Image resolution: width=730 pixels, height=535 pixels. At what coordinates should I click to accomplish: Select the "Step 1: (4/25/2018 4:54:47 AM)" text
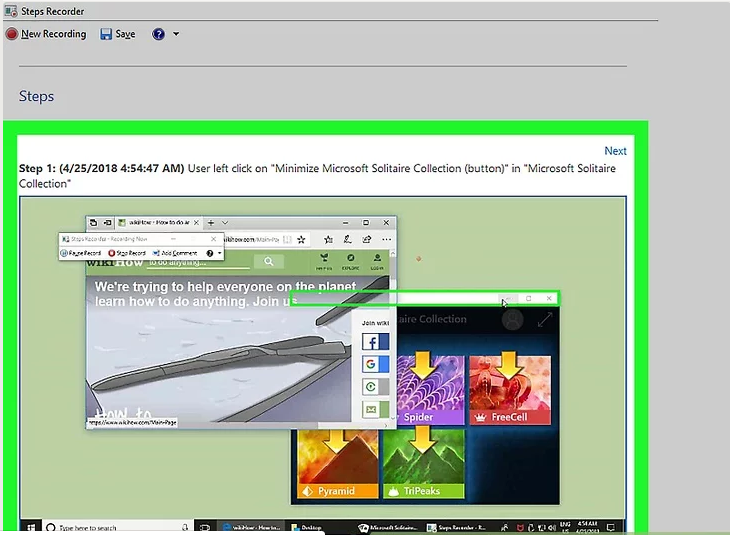pyautogui.click(x=101, y=169)
